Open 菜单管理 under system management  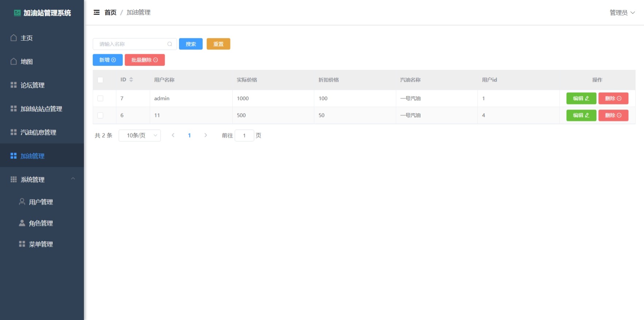(42, 244)
